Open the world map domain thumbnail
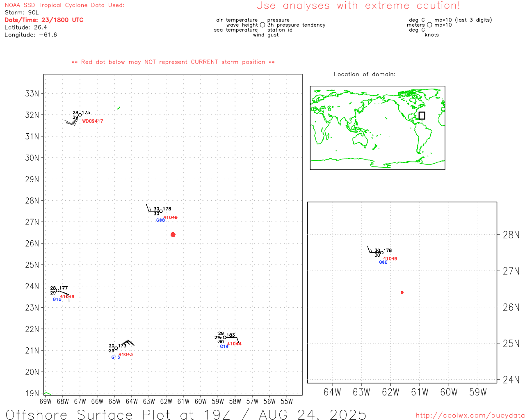This screenshot has height=420, width=525. coord(377,128)
